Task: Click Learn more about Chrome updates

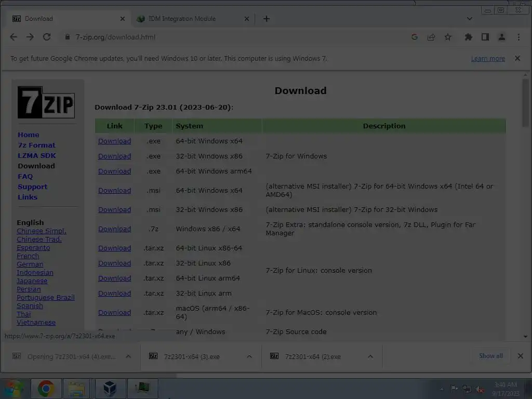Action: 488,59
